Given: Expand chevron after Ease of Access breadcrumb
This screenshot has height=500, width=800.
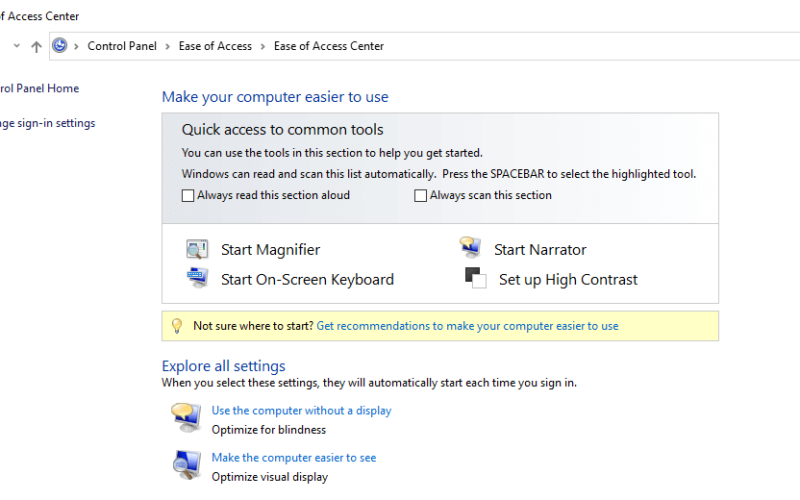Looking at the screenshot, I should click(x=263, y=46).
